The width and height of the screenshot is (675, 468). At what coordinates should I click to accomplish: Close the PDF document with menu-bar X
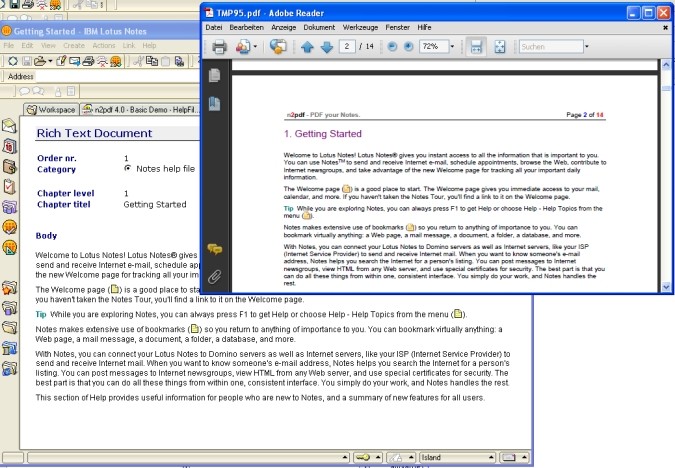(x=665, y=28)
